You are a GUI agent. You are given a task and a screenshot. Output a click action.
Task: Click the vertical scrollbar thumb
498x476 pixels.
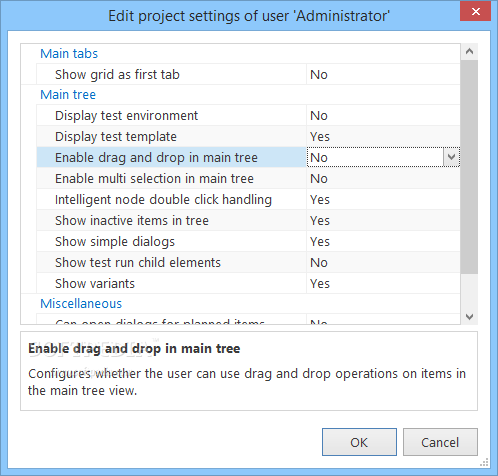[469, 167]
